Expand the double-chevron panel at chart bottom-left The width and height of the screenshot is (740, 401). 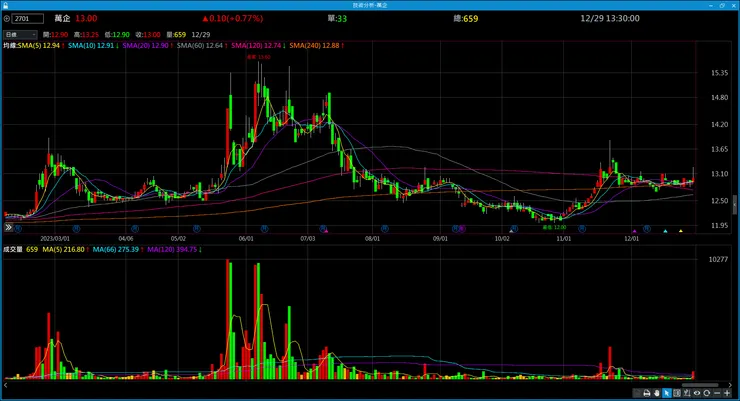(x=8, y=228)
